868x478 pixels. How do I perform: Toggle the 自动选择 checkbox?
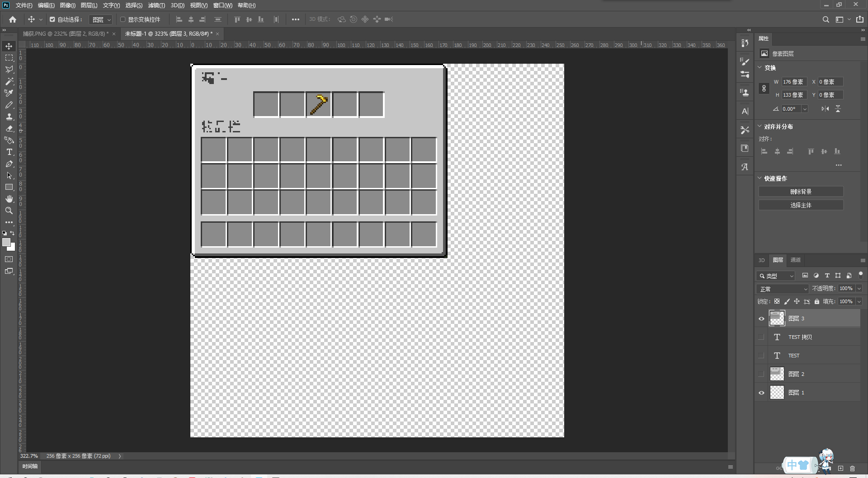52,19
